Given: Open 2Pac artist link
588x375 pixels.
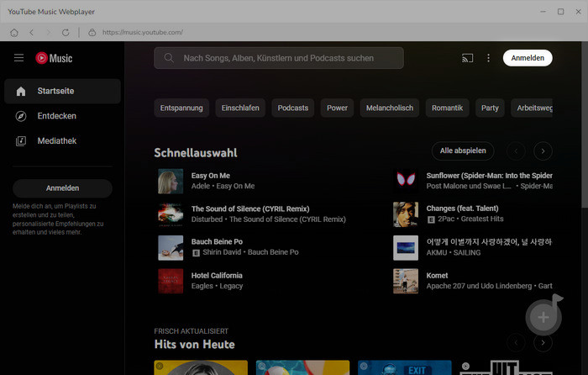Looking at the screenshot, I should click(446, 219).
